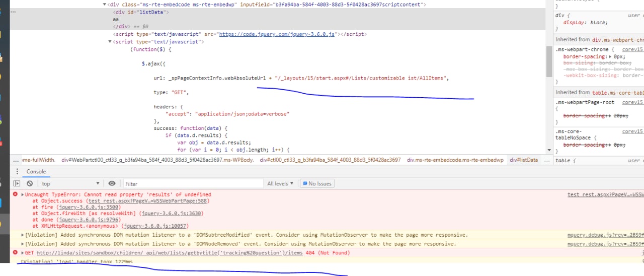The width and height of the screenshot is (644, 276).
Task: Expand the DOMSubtreeModified violation message
Action: click(22, 235)
